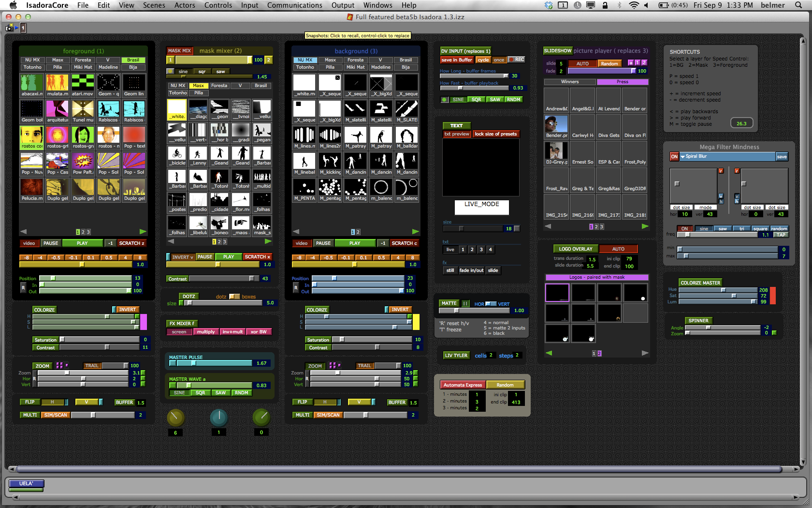Screen dimensions: 812x508
Task: Select the Brasil tab in foreground panel
Action: click(x=133, y=60)
